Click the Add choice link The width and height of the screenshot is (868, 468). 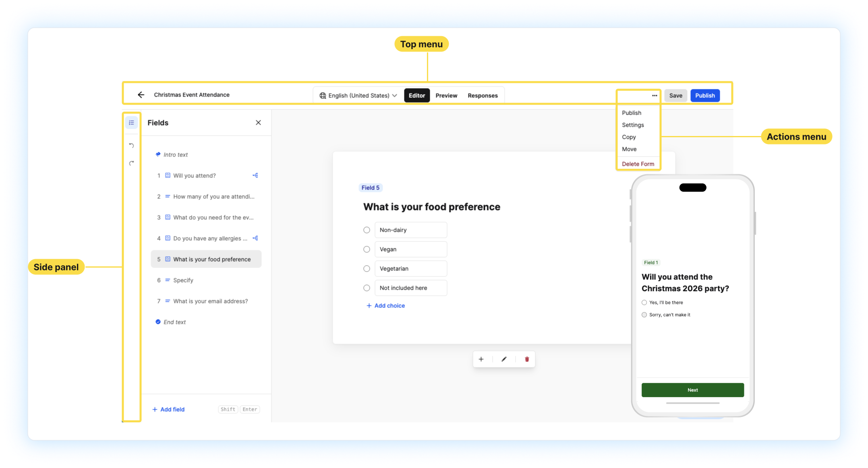[385, 306]
